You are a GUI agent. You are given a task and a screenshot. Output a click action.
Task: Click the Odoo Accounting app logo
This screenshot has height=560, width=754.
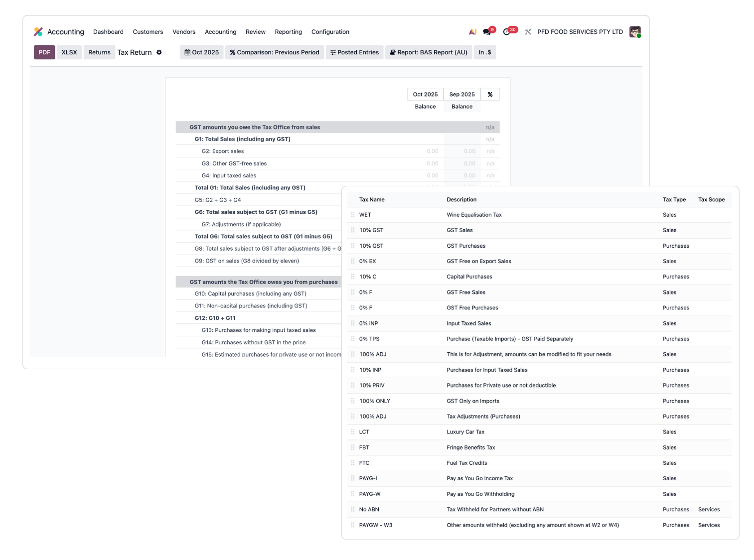(x=38, y=32)
